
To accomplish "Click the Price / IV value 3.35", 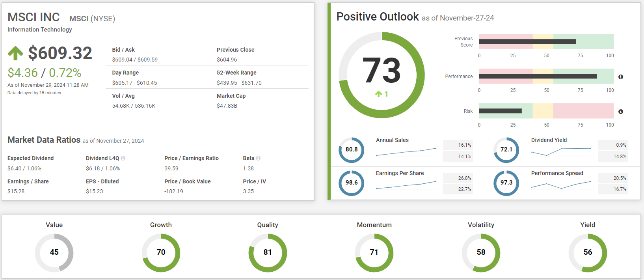I will point(248,191).
